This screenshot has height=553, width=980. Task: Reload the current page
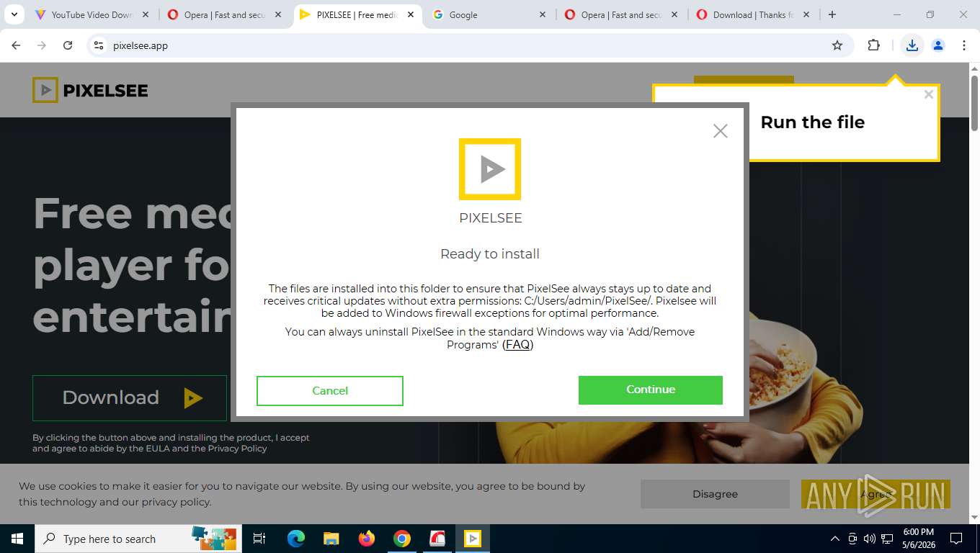coord(68,45)
